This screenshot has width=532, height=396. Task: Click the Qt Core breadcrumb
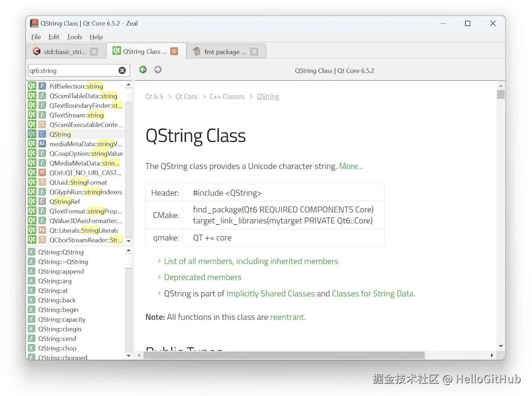[186, 97]
